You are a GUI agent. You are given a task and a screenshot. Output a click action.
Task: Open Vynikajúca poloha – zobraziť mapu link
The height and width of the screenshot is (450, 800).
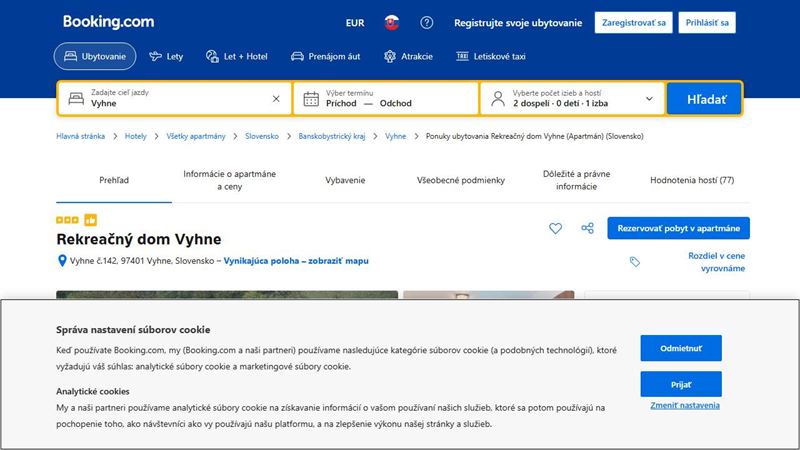point(296,261)
